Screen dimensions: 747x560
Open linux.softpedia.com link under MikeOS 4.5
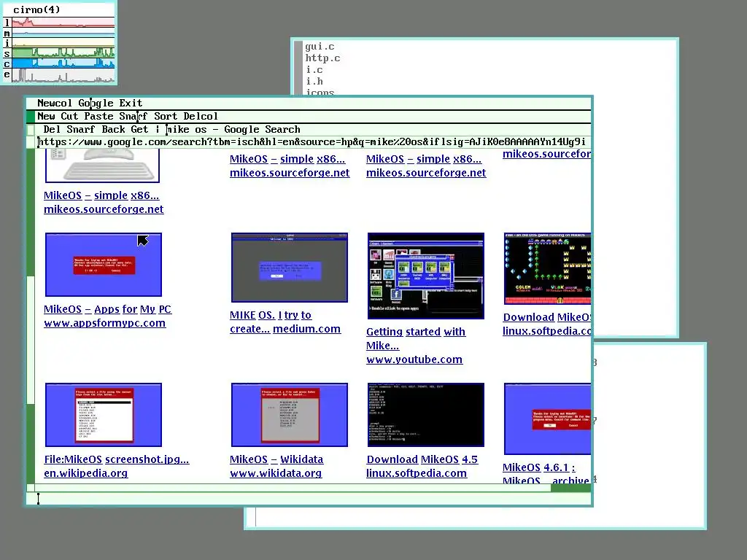click(417, 473)
